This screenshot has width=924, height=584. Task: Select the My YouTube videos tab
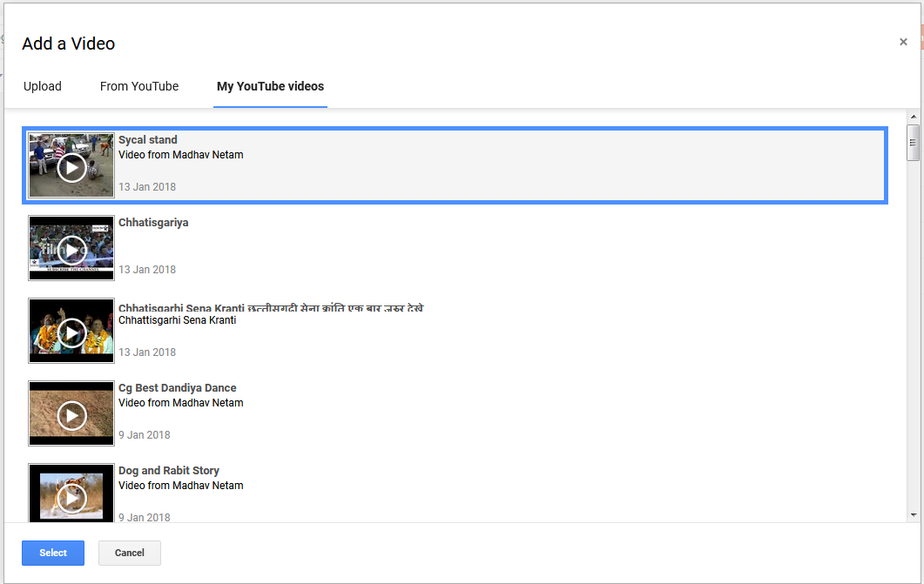[x=270, y=86]
